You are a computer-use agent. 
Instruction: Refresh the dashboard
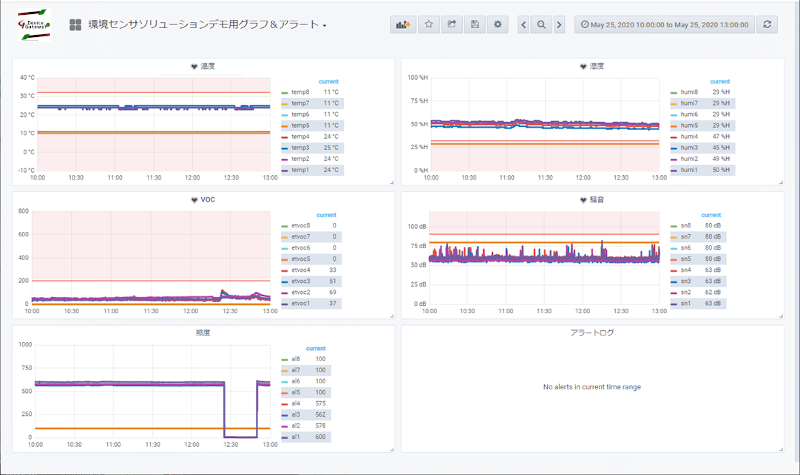(x=768, y=24)
